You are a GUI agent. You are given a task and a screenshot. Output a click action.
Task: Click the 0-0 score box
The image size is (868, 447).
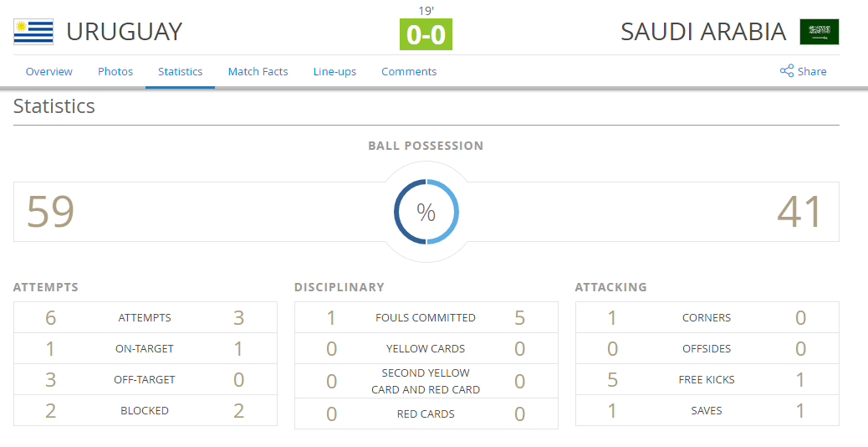(x=426, y=34)
